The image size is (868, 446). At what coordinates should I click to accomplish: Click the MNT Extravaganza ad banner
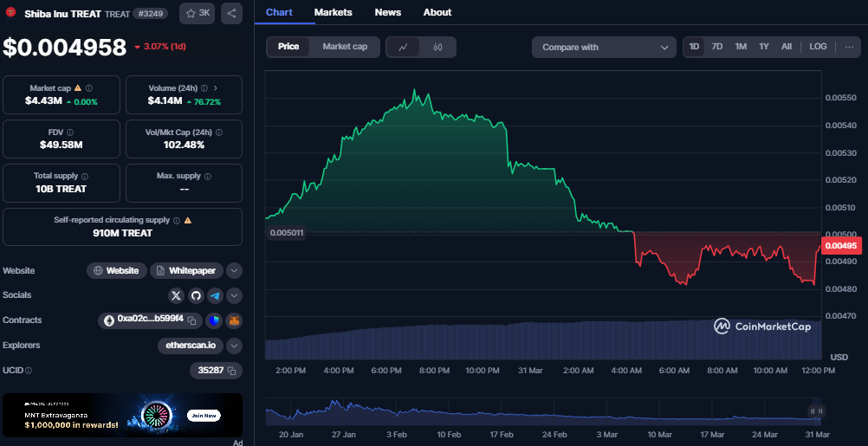click(122, 416)
